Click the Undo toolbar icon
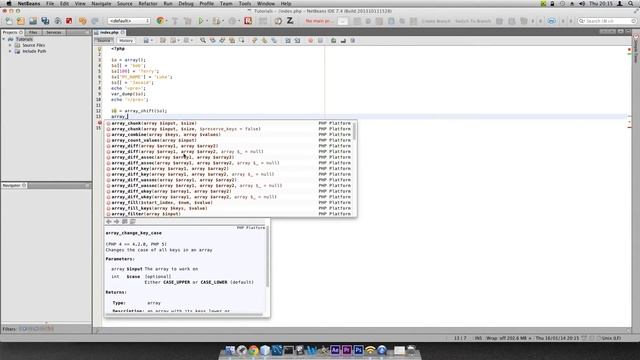This screenshot has height=360, width=640. point(82,21)
